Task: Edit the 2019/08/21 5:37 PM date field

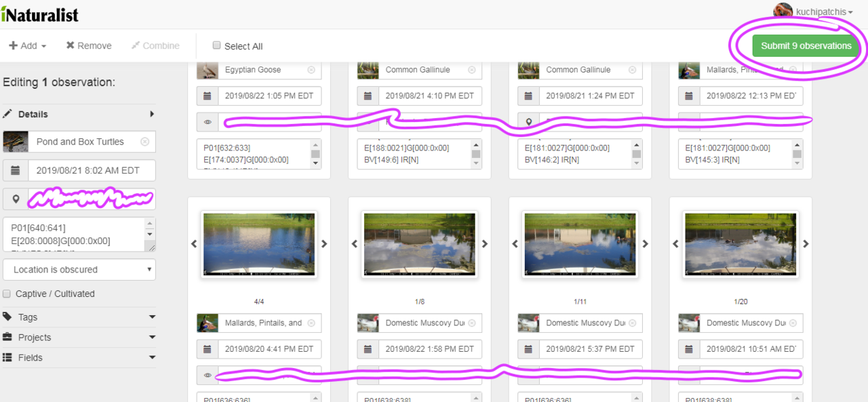Action: (591, 349)
